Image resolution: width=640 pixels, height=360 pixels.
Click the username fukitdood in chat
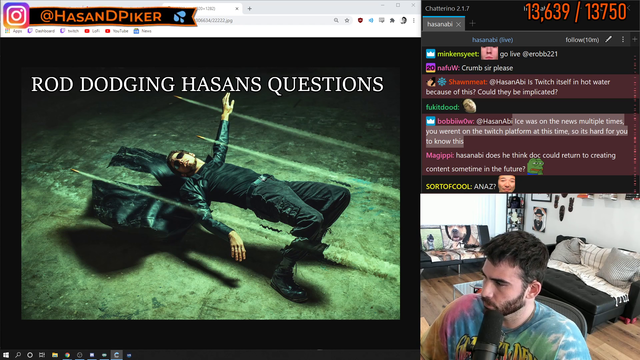pos(442,107)
